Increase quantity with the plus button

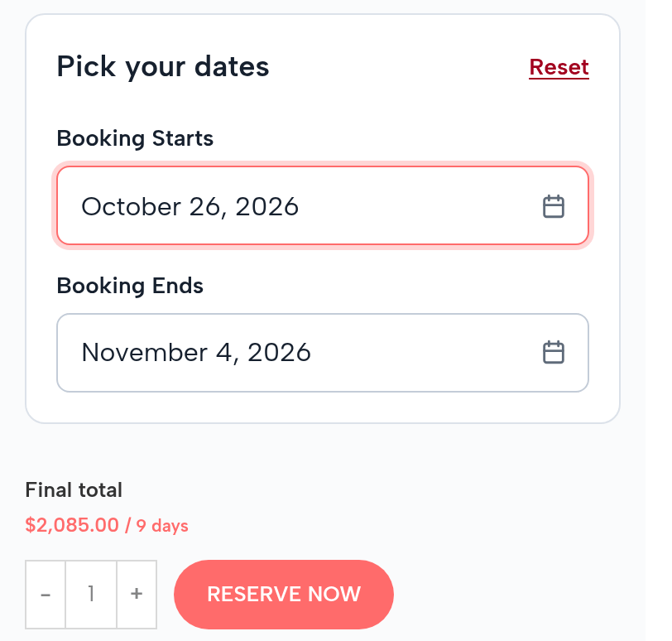click(x=137, y=595)
